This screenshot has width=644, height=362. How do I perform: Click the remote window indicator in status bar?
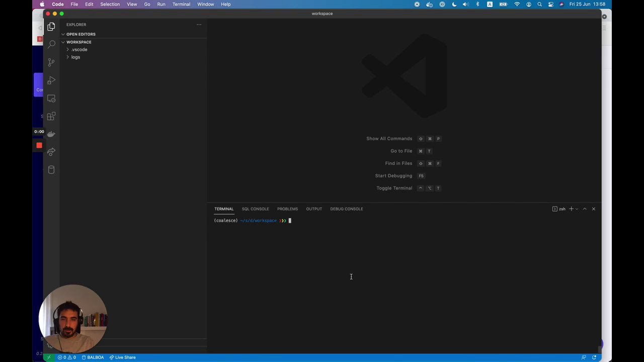(49, 357)
